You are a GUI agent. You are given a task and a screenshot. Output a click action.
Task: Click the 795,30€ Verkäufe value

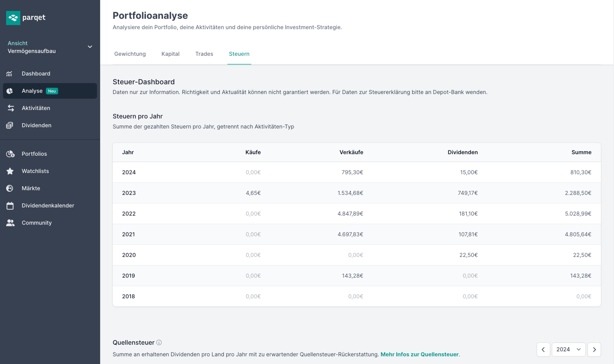click(x=352, y=172)
